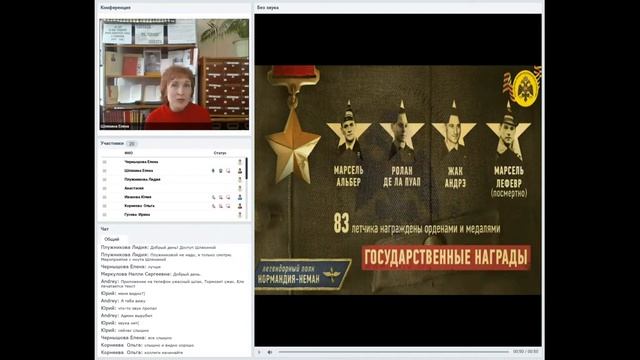Click the first chat message from Плужникова Лидия
The width and height of the screenshot is (640, 360).
(x=158, y=247)
